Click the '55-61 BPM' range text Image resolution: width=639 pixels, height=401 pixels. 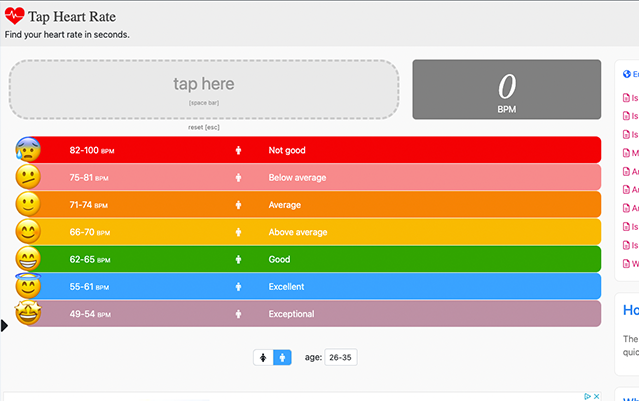click(89, 287)
